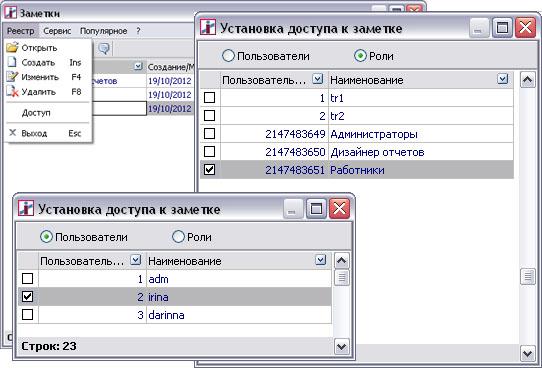The height and width of the screenshot is (368, 542).
Task: Click the Создание column header in Заметки
Action: pos(171,67)
